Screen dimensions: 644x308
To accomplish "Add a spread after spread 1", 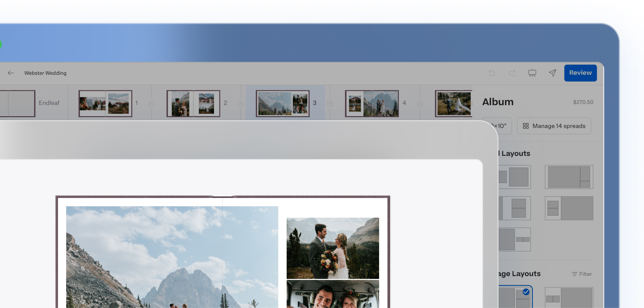I will coord(151,103).
